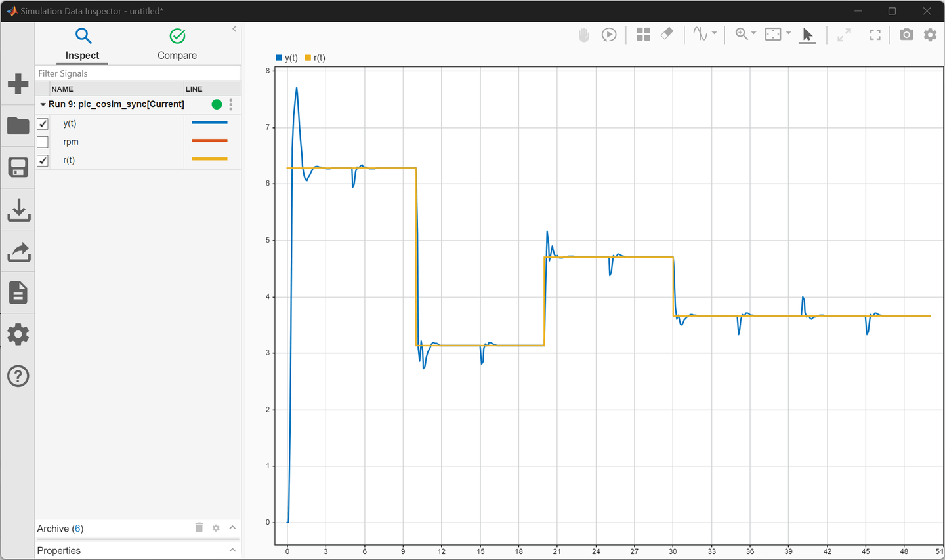The height and width of the screenshot is (560, 945).
Task: Expand the Archive (6) section
Action: click(x=232, y=528)
